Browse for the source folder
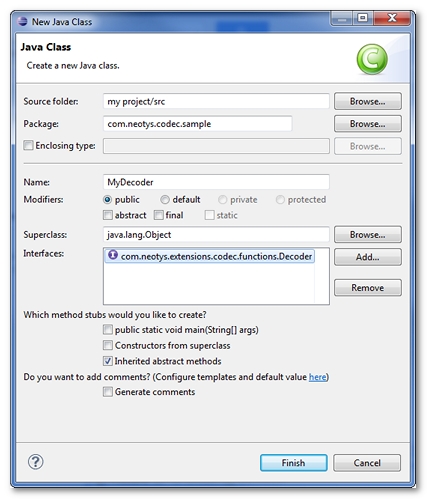 (368, 101)
